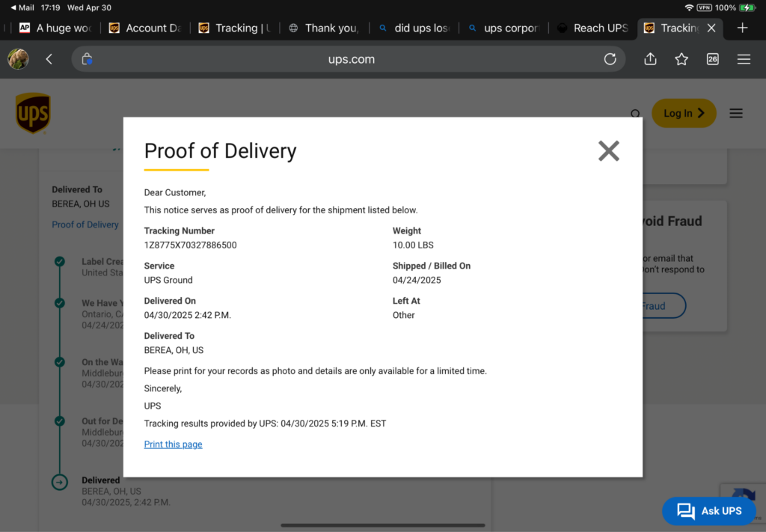Open the Ask UPS chat button
766x532 pixels.
pyautogui.click(x=709, y=511)
